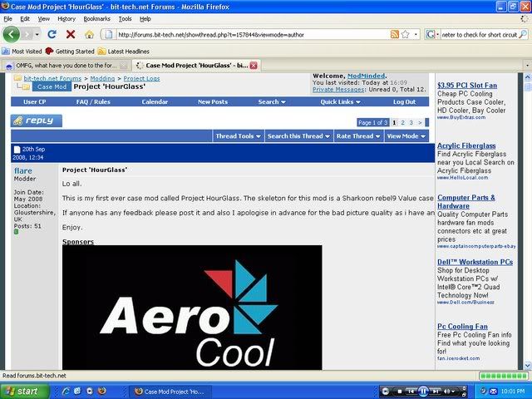Expand the Rate Thread dropdown
The height and width of the screenshot is (399, 532).
tap(358, 136)
